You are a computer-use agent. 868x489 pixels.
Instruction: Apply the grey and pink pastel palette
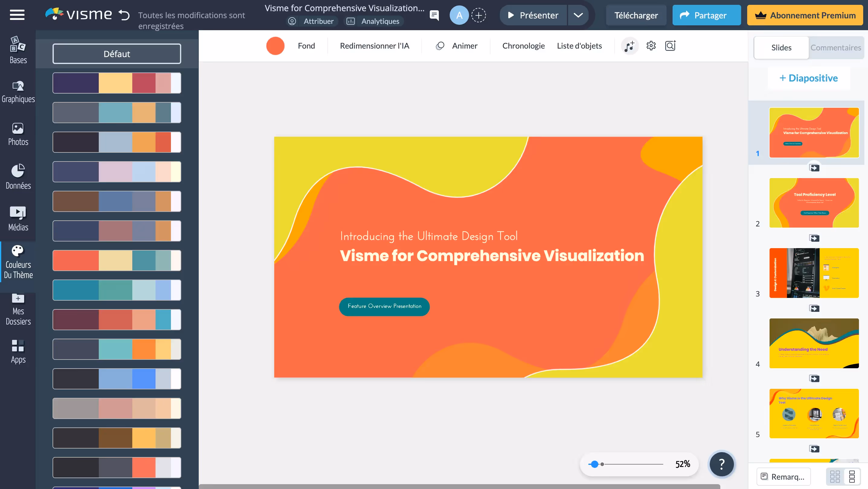click(x=117, y=408)
